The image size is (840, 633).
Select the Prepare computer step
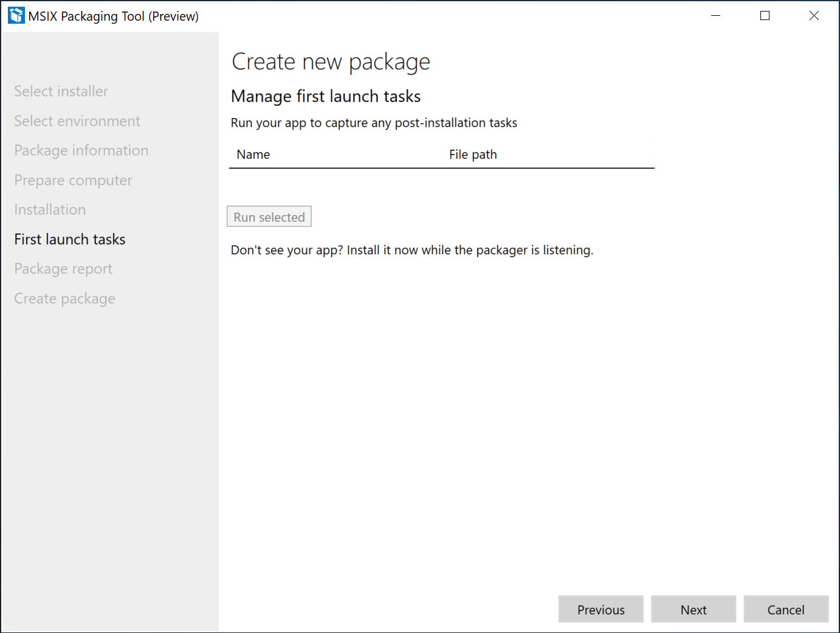pyautogui.click(x=73, y=181)
